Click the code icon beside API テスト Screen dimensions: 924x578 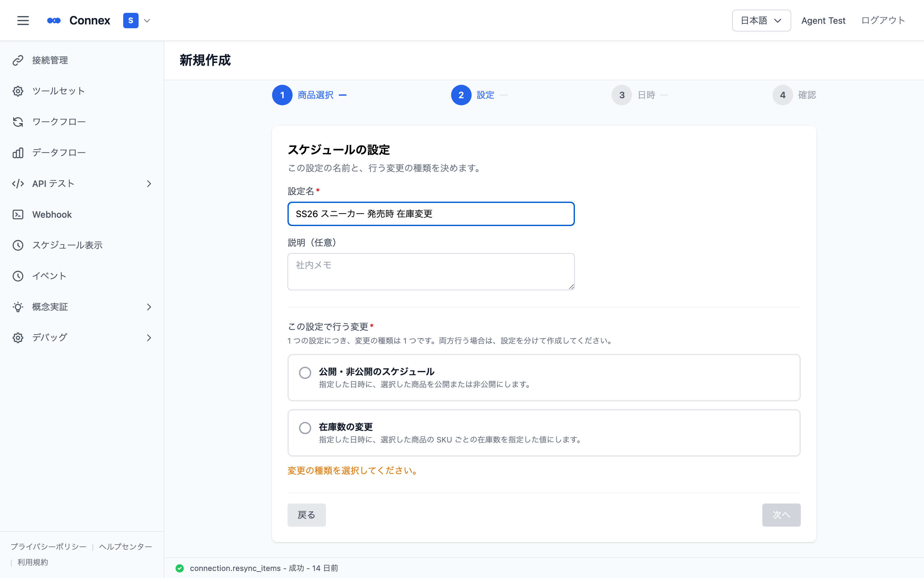coord(18,183)
